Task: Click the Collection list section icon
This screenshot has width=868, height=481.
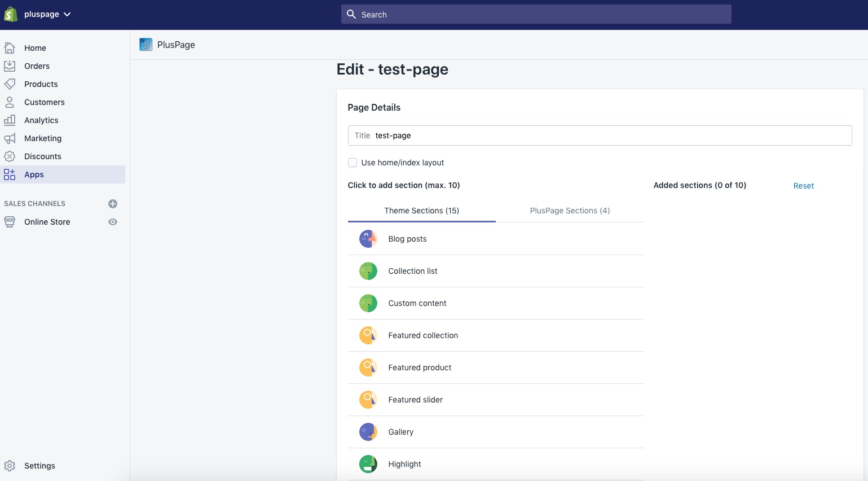Action: click(x=368, y=270)
